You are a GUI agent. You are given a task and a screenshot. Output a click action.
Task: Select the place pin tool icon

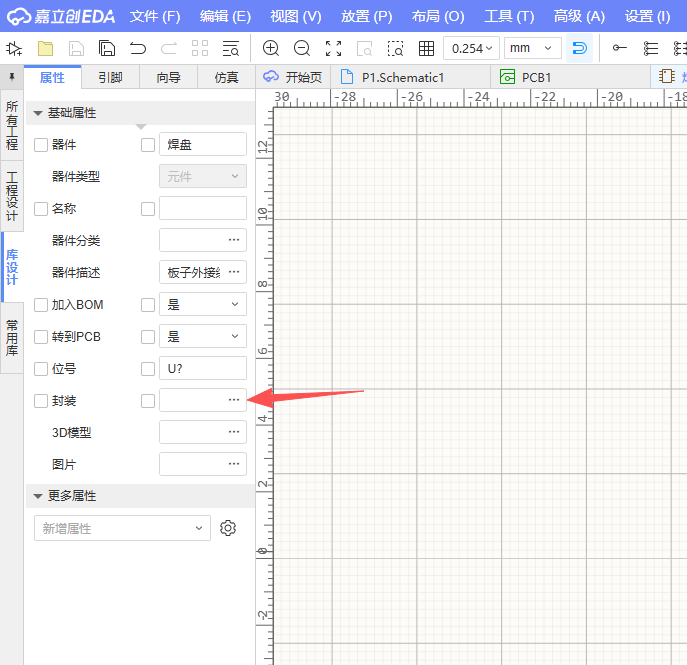620,48
